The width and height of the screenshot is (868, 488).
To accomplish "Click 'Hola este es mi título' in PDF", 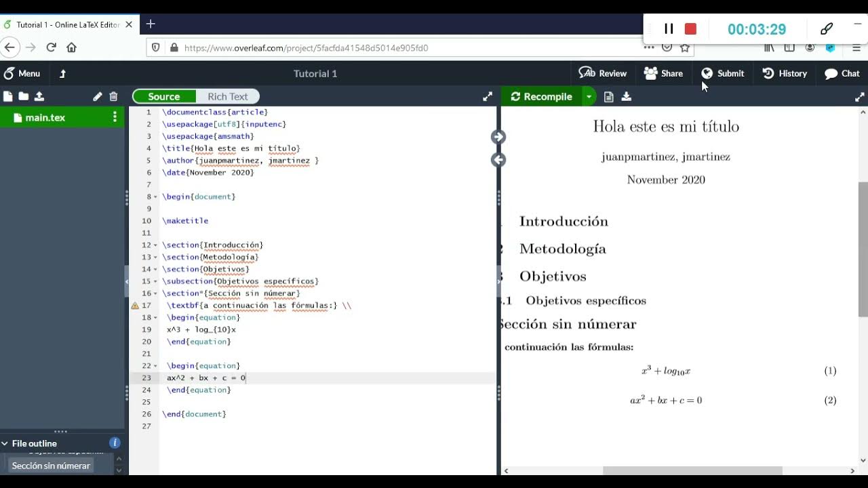I will pyautogui.click(x=666, y=127).
